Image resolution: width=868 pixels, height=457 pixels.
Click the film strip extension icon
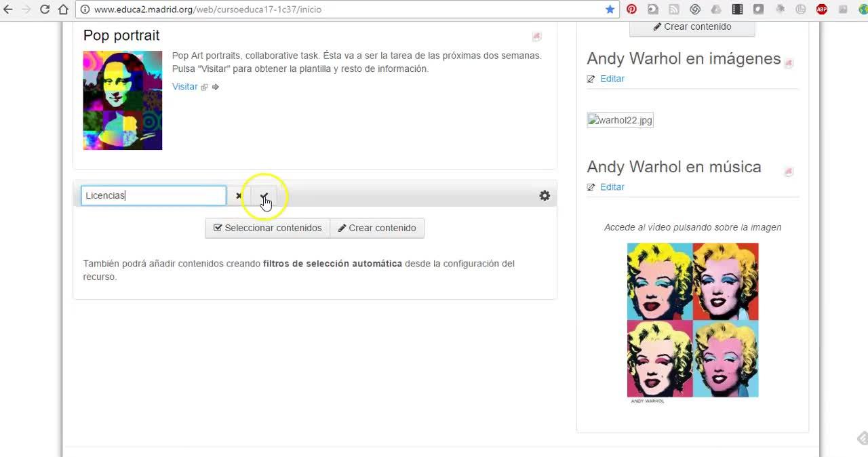[x=737, y=9]
